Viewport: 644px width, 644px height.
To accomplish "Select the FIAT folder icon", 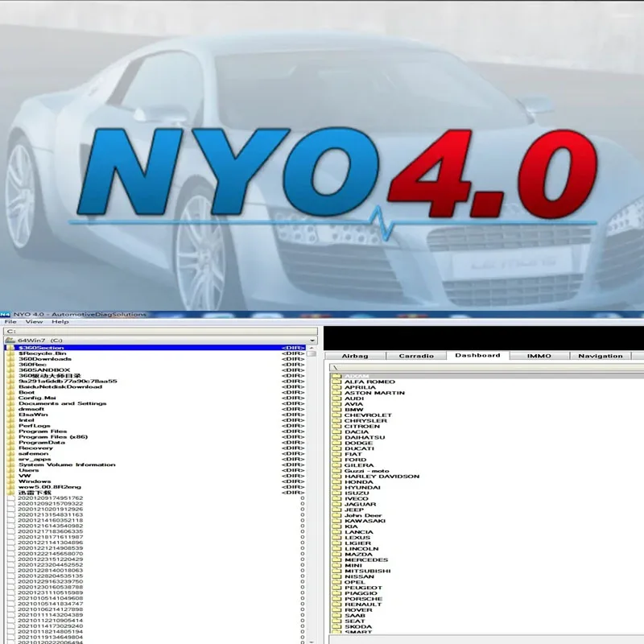I will (336, 454).
